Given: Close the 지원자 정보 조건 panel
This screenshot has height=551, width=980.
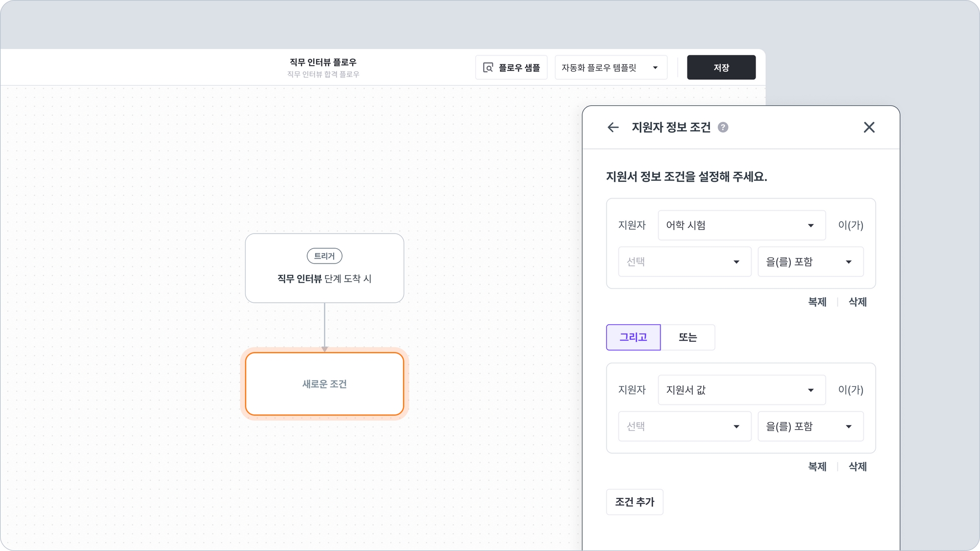Looking at the screenshot, I should (869, 127).
